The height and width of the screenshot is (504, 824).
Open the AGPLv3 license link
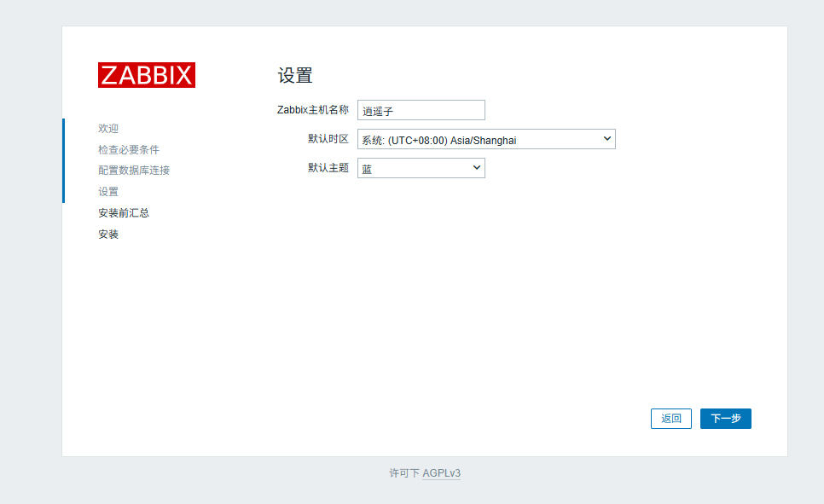[x=442, y=473]
